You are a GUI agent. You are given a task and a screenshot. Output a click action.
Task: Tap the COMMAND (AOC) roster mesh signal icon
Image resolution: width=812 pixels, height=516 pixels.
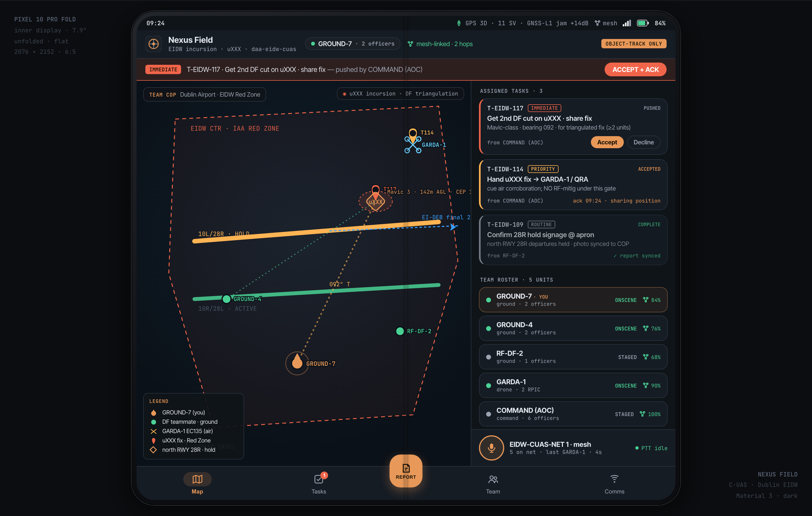click(642, 414)
